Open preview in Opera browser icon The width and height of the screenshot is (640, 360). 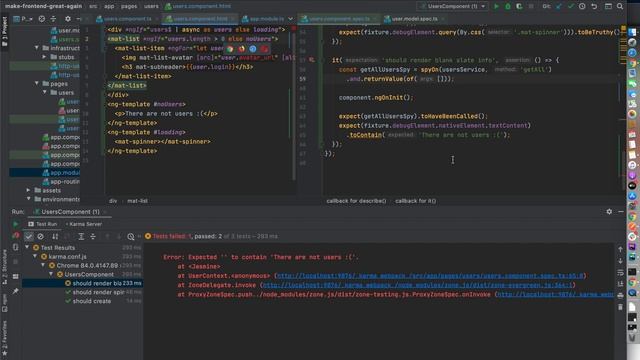coord(264,49)
